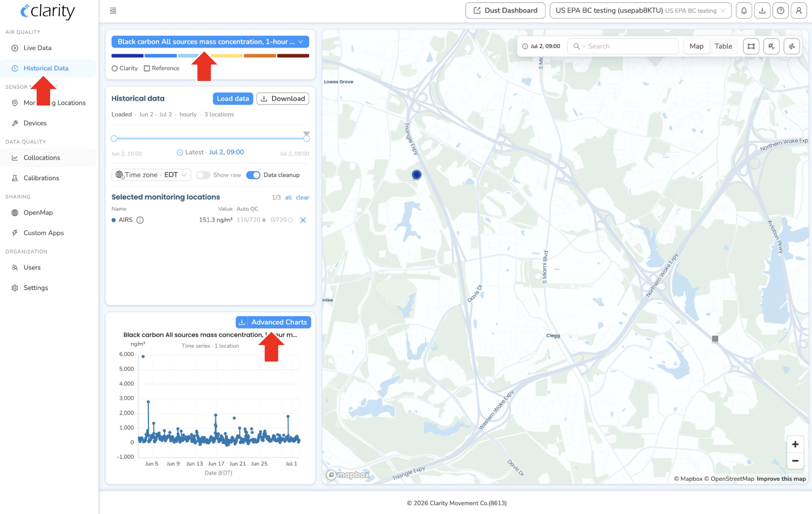
Task: Switch to Map view
Action: pyautogui.click(x=696, y=46)
